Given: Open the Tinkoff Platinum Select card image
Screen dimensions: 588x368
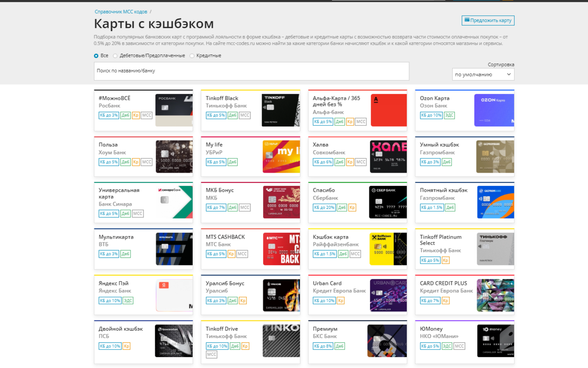Looking at the screenshot, I should 495,249.
